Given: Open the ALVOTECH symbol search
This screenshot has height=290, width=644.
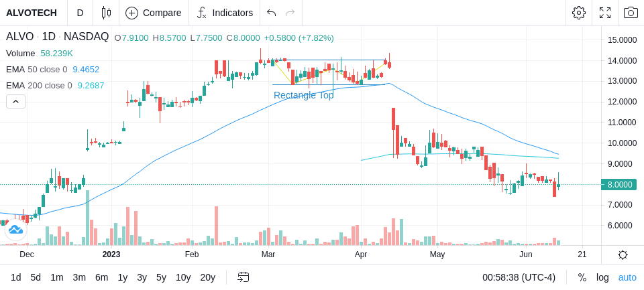Looking at the screenshot, I should tap(32, 13).
